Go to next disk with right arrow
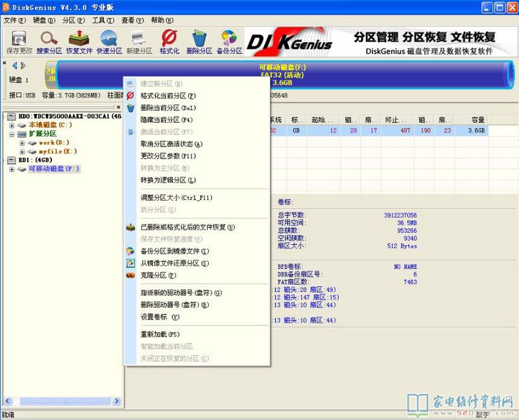This screenshot has width=519, height=420. pos(23,66)
